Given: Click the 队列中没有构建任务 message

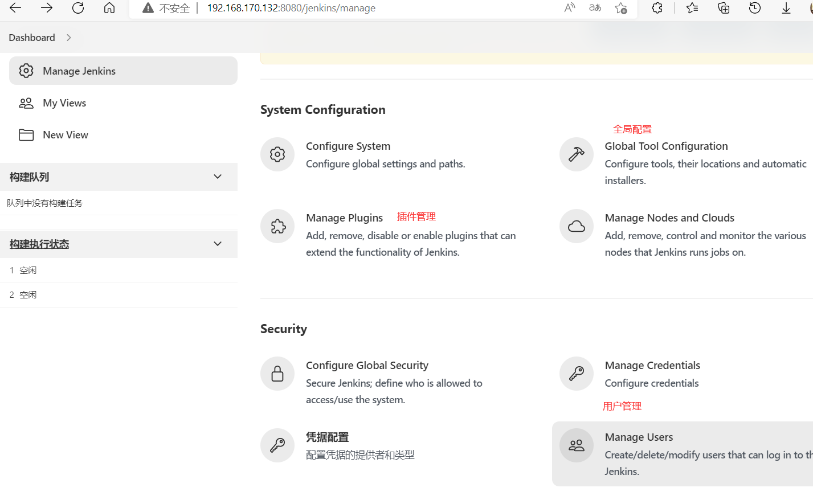Looking at the screenshot, I should pos(45,203).
